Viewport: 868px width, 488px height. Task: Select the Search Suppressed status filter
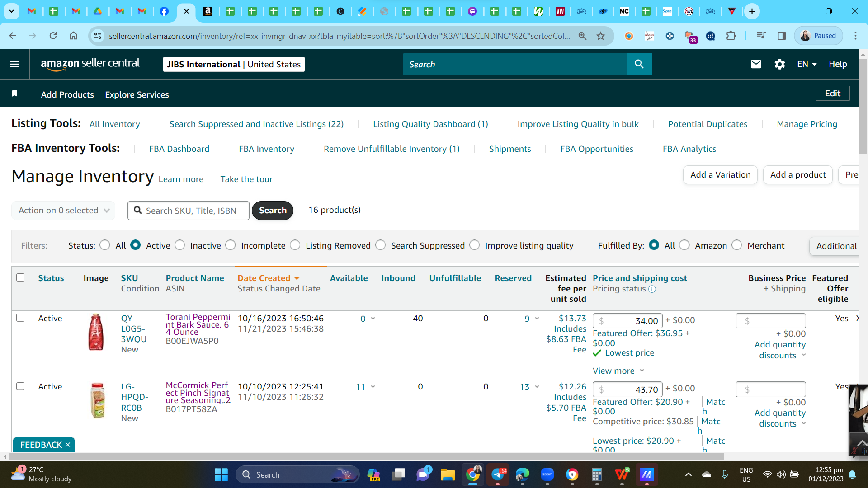[x=381, y=245]
